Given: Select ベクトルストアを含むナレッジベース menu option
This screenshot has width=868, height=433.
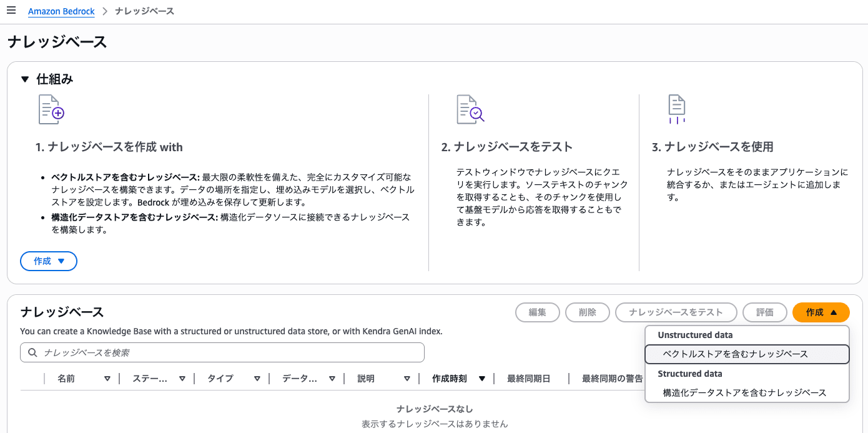Looking at the screenshot, I should [747, 354].
